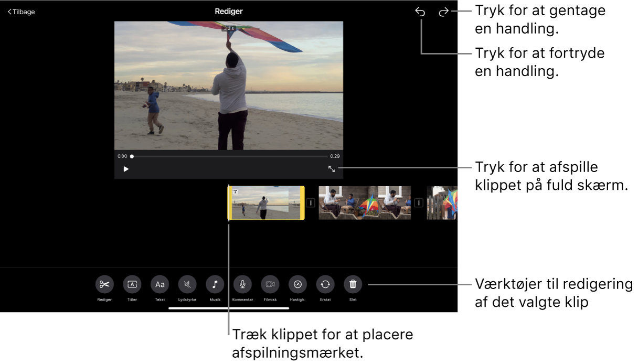This screenshot has height=364, width=638.
Task: Select the Aa Tekst tool
Action: [160, 284]
